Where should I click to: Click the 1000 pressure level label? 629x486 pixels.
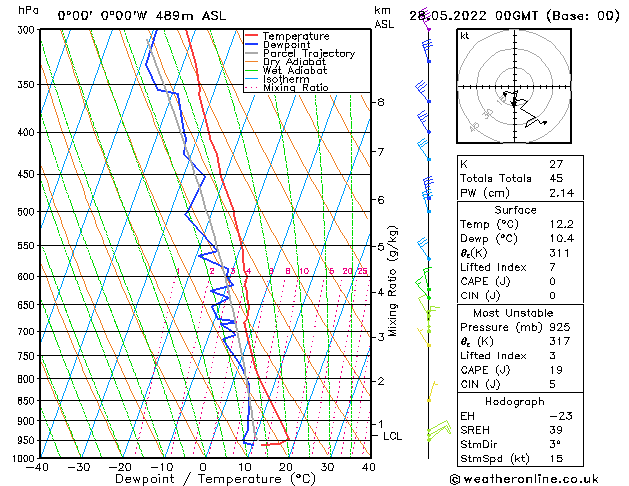click(x=25, y=458)
